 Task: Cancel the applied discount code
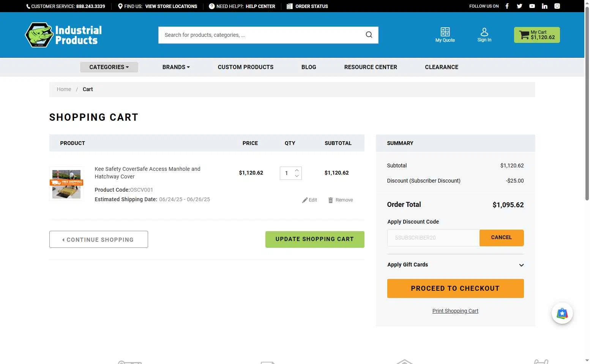click(x=502, y=238)
